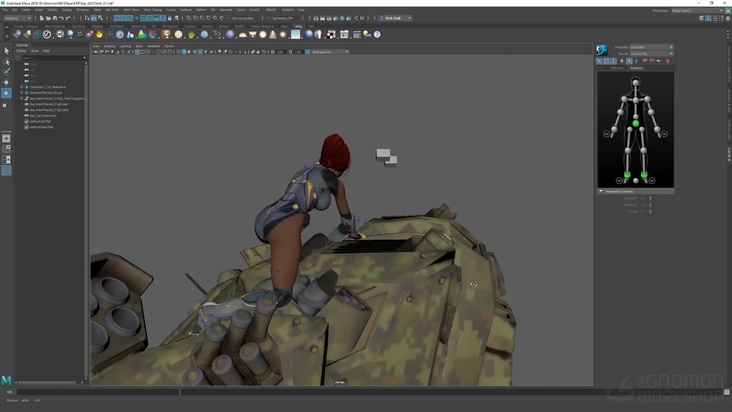The height and width of the screenshot is (412, 732).
Task: Select the arrow Select tool in toolbox
Action: point(6,50)
